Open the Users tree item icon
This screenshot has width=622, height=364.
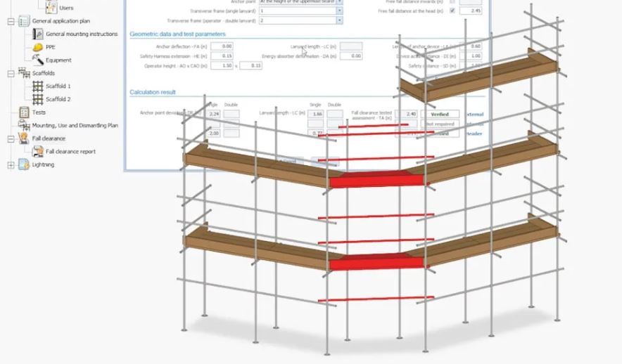(x=51, y=7)
